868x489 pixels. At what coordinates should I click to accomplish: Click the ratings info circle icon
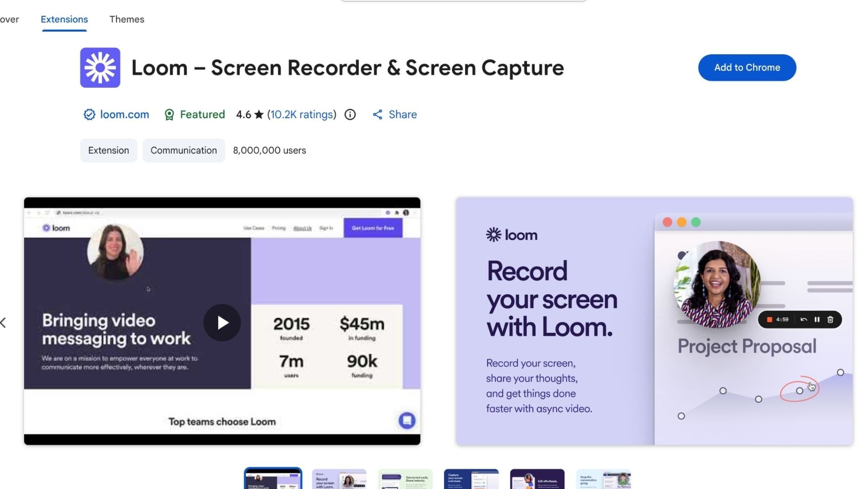pyautogui.click(x=350, y=115)
